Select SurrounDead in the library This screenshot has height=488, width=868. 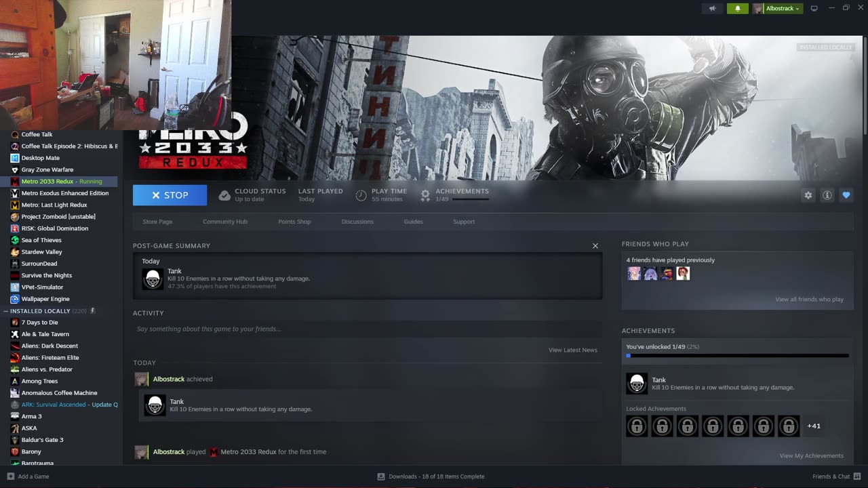pos(39,264)
